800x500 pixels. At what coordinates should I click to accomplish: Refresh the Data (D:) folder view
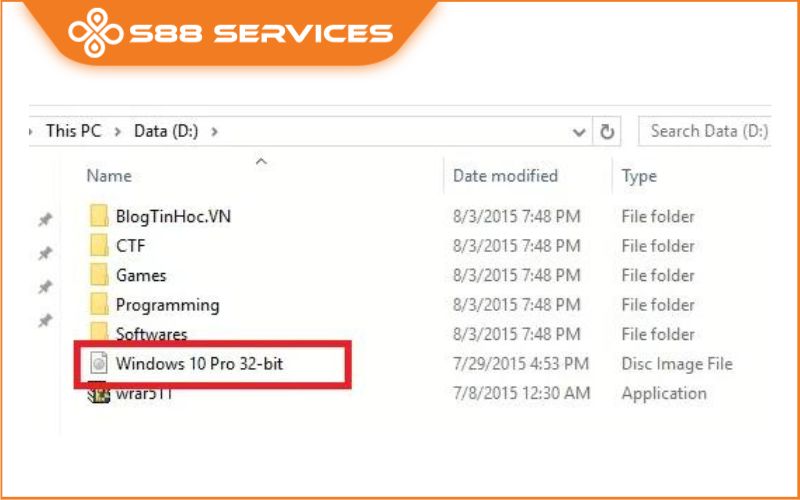tap(607, 132)
